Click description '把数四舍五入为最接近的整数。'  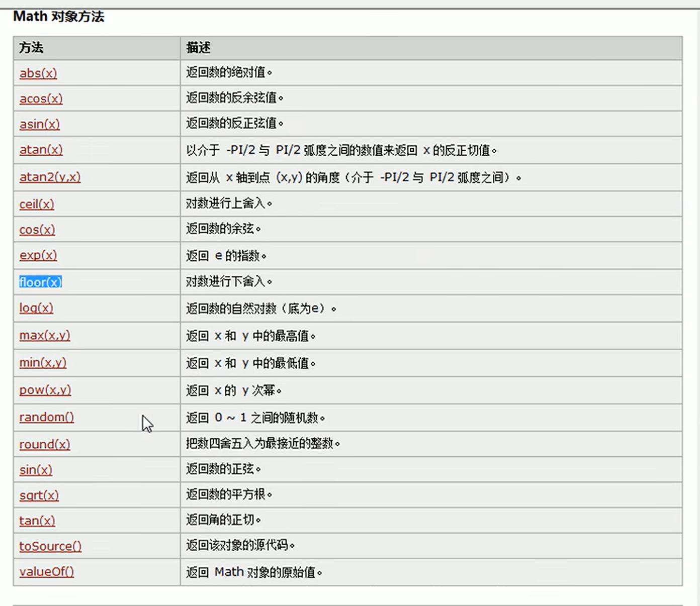click(263, 443)
